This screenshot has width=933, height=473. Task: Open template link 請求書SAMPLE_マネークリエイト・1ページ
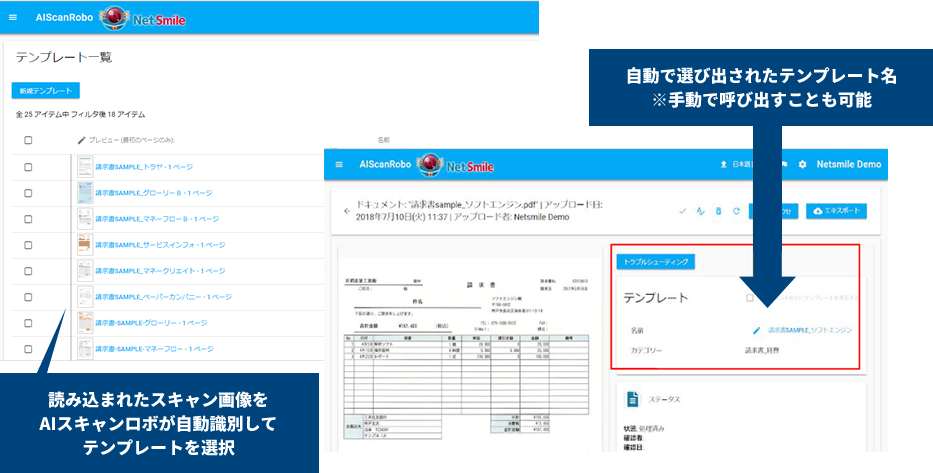pos(160,271)
